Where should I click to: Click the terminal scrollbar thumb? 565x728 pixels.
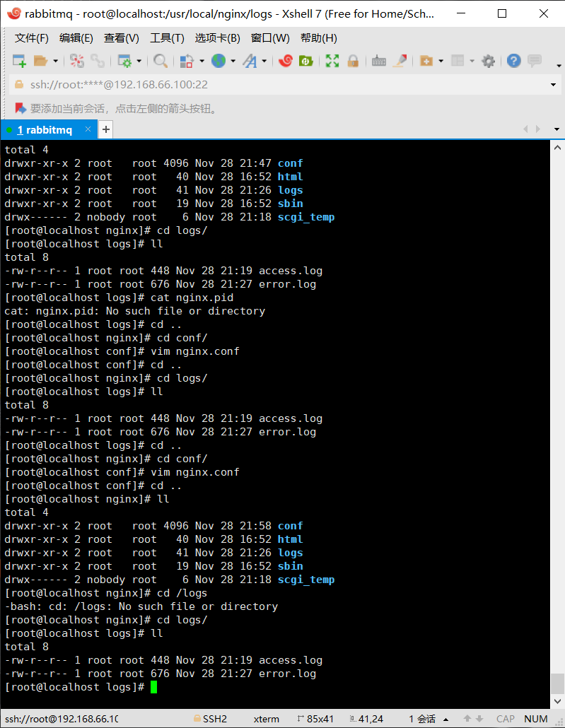tap(557, 683)
